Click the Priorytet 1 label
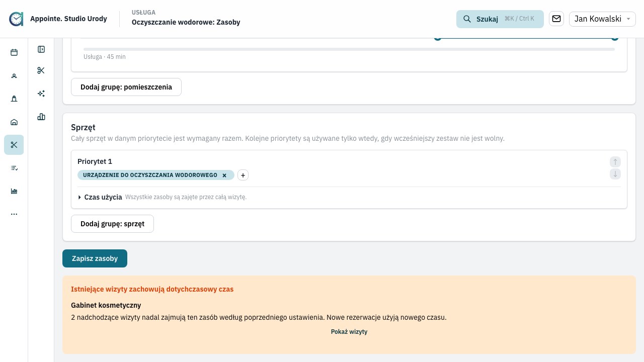This screenshot has width=644, height=362. (x=95, y=161)
